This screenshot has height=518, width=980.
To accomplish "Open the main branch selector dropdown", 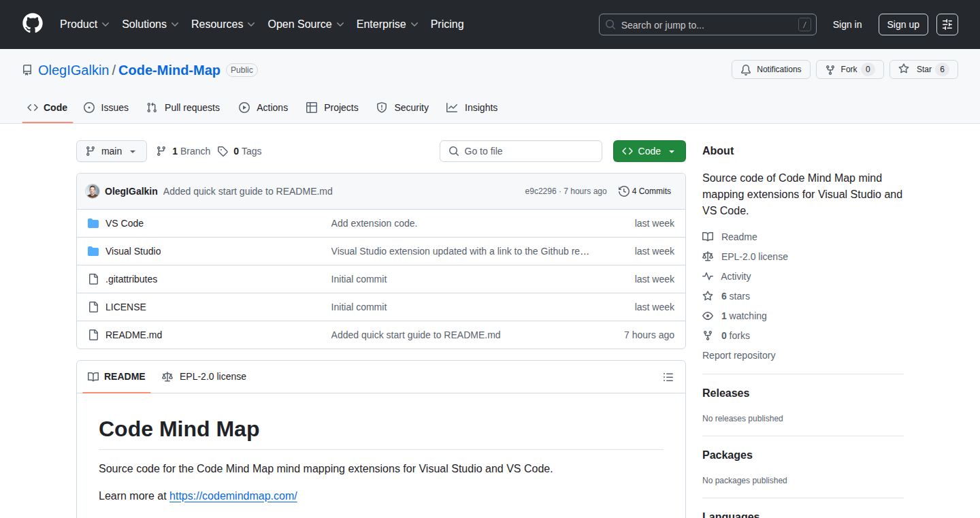I will [112, 151].
